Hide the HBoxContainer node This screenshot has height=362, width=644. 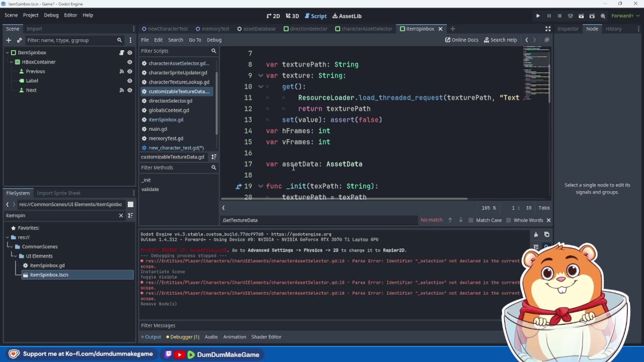[130, 62]
